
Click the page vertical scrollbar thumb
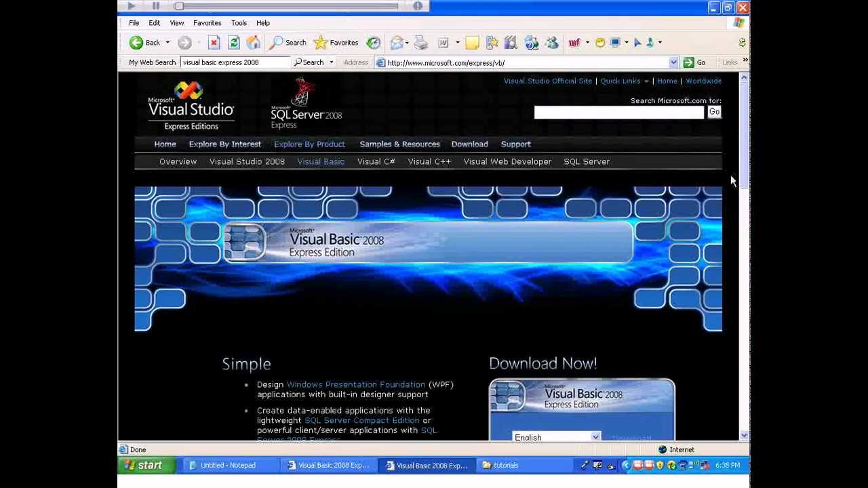(744, 136)
